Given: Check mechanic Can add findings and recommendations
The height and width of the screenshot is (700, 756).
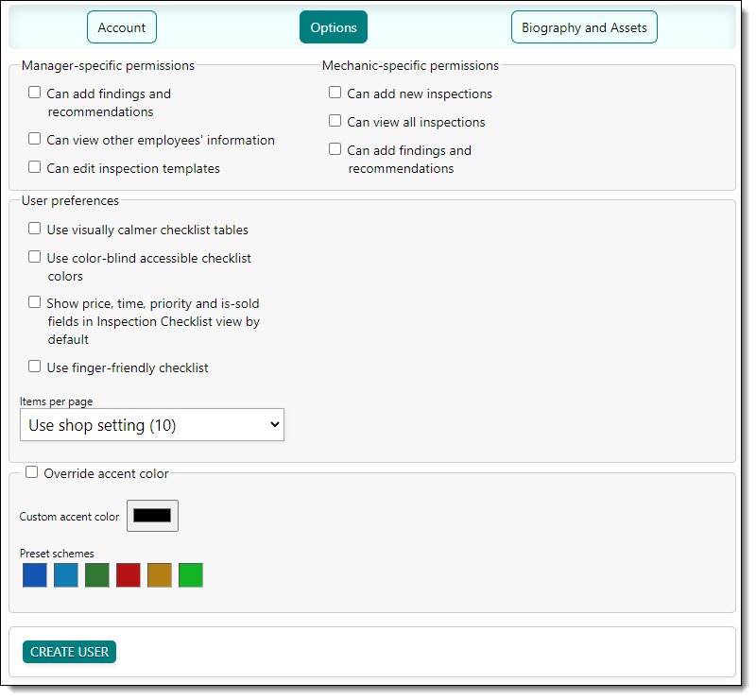Looking at the screenshot, I should (335, 149).
